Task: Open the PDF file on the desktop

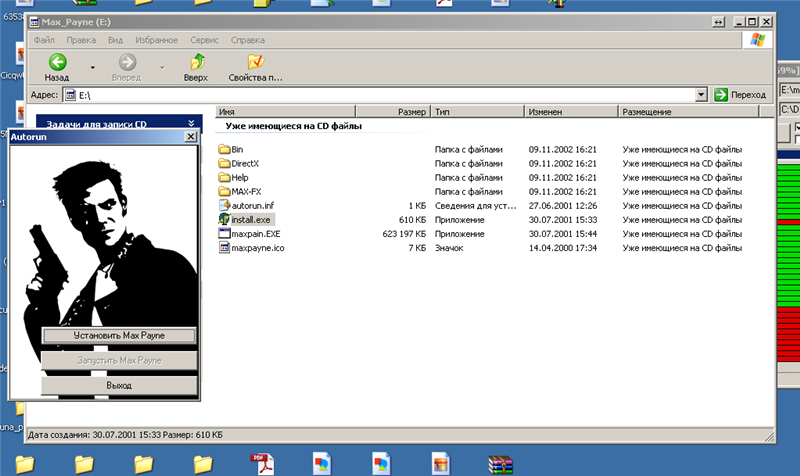Action: point(262,464)
